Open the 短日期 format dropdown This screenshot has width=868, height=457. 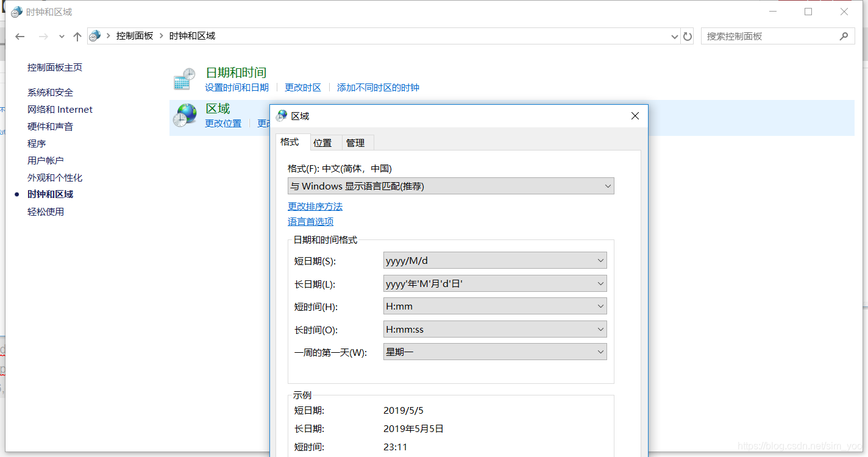click(495, 261)
